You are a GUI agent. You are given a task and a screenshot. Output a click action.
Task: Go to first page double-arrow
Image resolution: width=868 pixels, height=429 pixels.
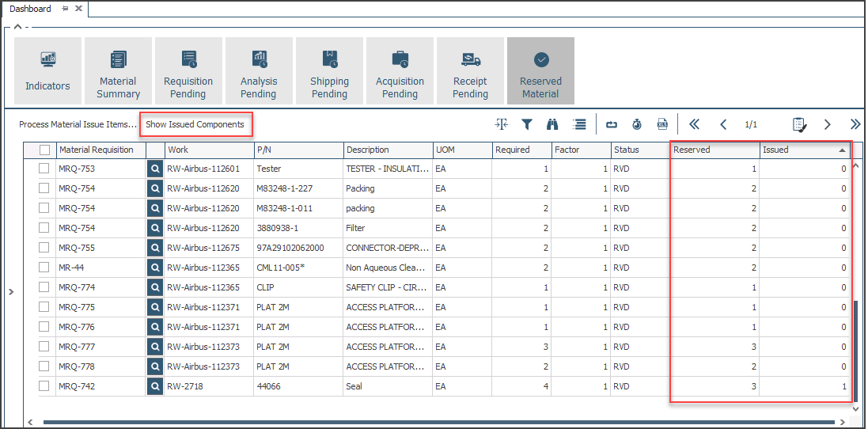tap(694, 124)
